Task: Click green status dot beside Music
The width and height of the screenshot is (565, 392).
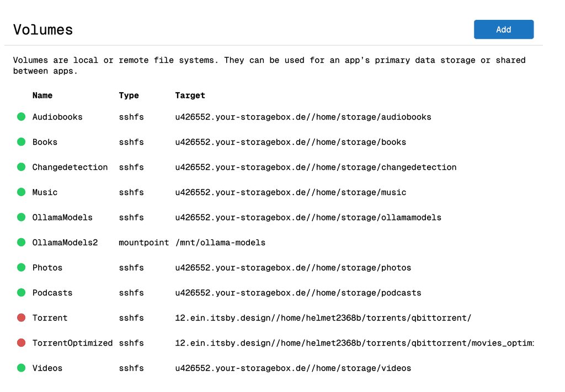Action: tap(22, 192)
